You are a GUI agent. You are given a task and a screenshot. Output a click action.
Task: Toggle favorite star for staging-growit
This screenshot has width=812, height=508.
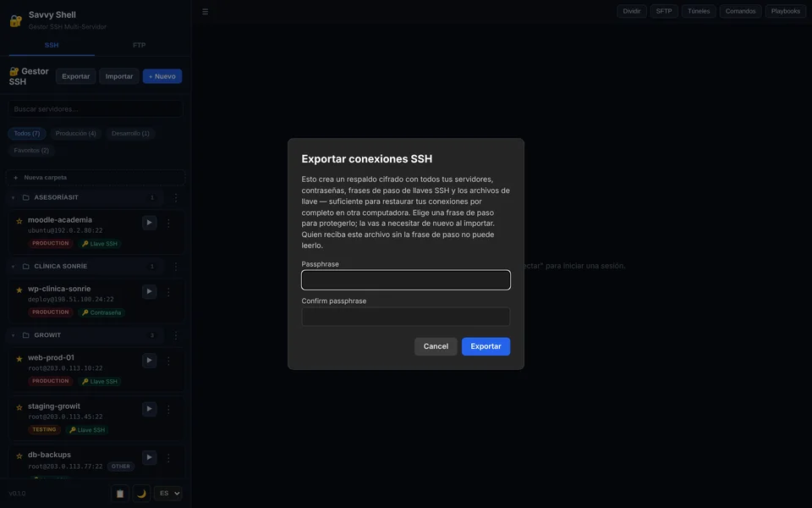pos(19,407)
